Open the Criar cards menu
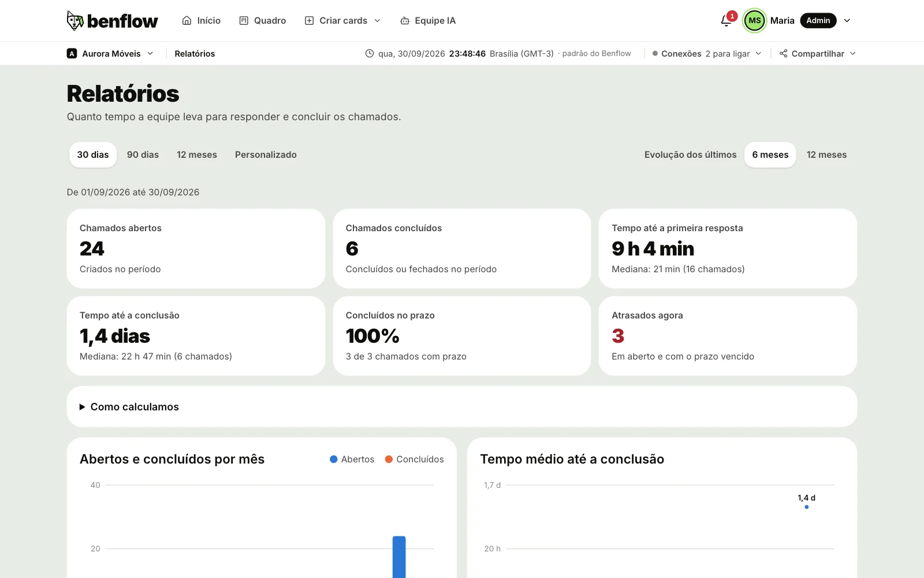924x578 pixels. (342, 21)
